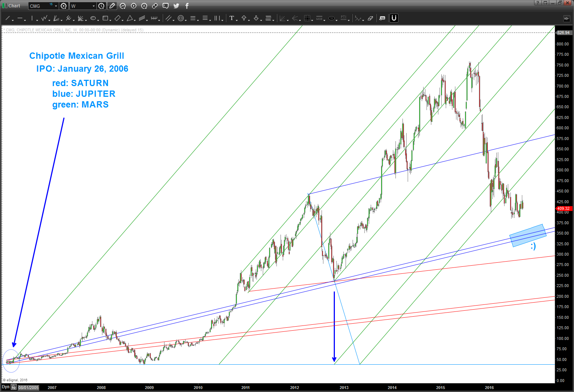
Task: Toggle the magnet snap mode
Action: coord(394,18)
